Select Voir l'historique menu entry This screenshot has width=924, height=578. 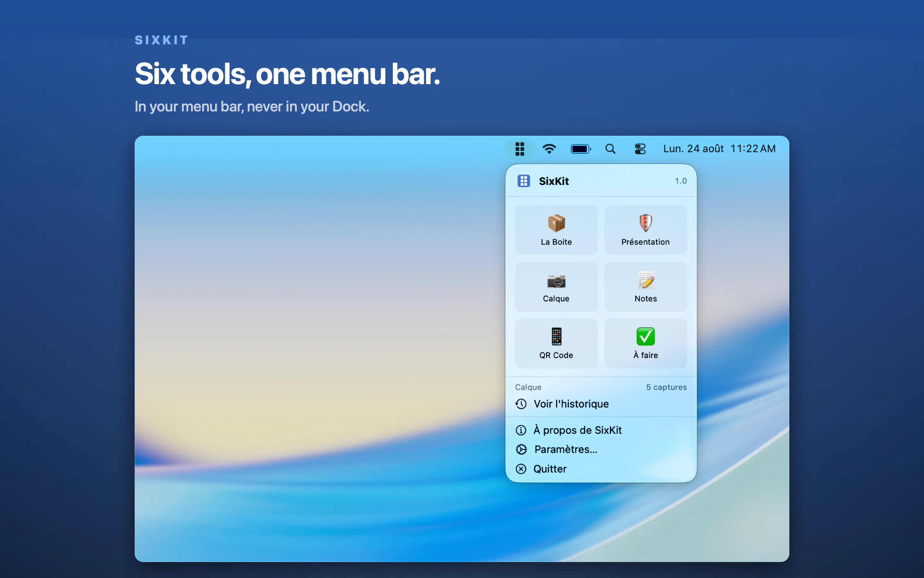(601, 404)
